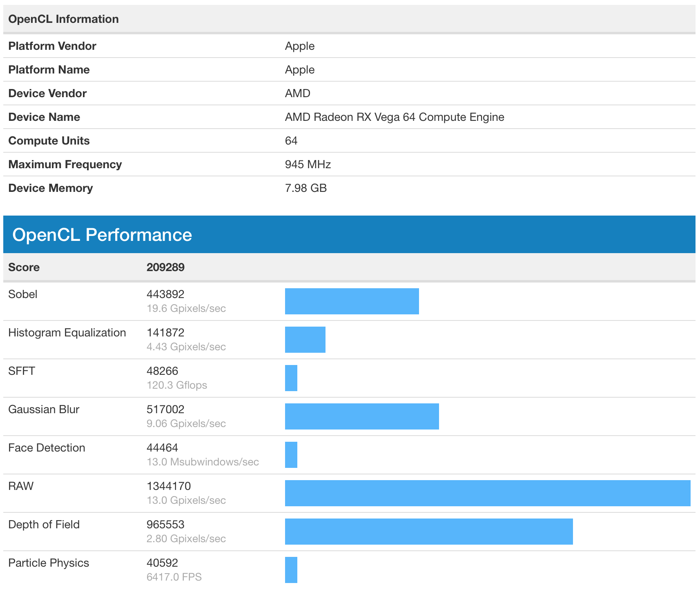Screen dimensions: 700x592
Task: Select the Depth of Field score 965553
Action: [165, 525]
